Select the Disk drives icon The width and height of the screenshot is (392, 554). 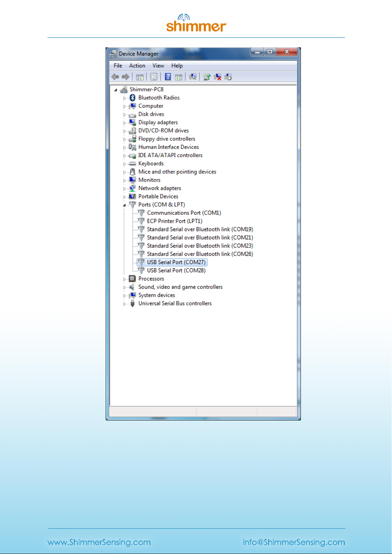(132, 114)
